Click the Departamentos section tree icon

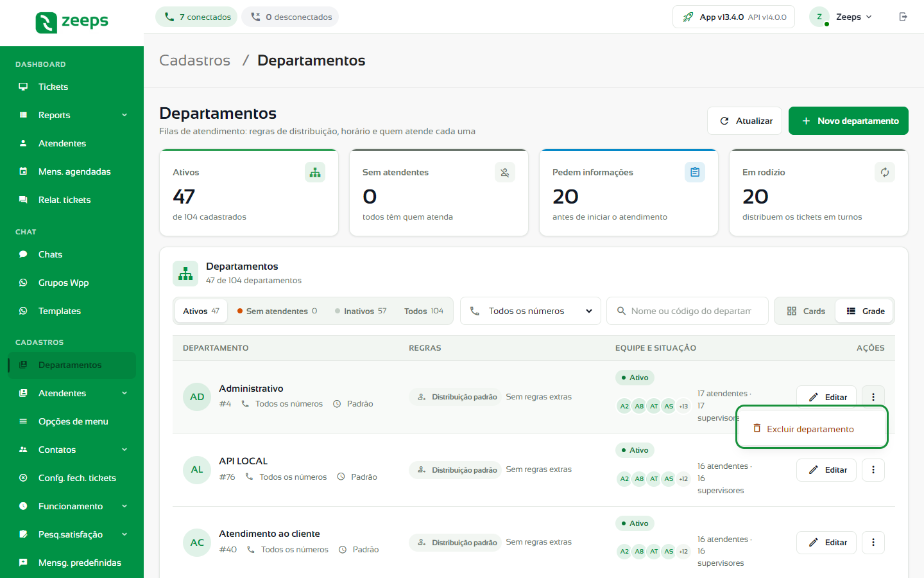tap(185, 274)
